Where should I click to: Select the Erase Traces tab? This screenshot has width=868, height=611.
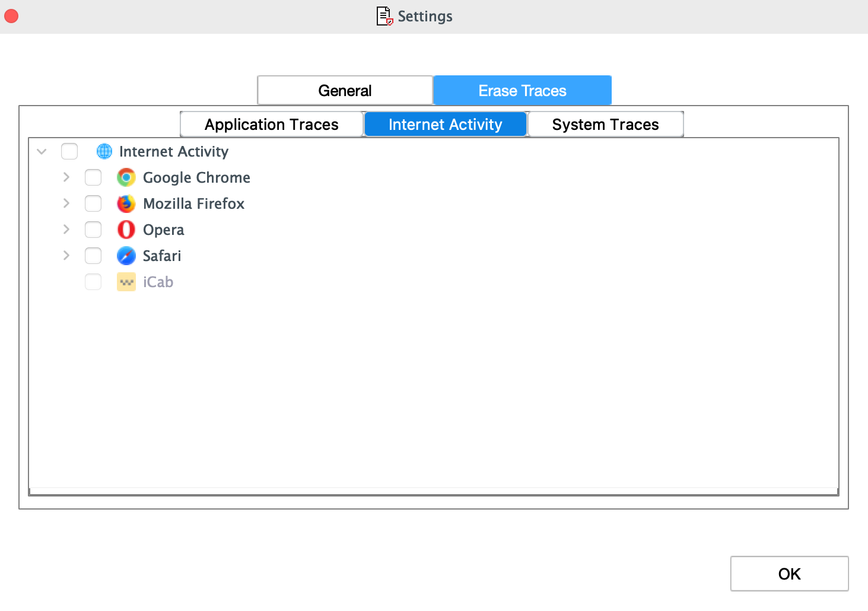pos(522,90)
